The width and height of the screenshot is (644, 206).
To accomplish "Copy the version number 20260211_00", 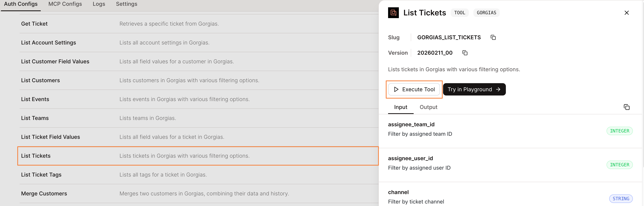I will click(465, 53).
